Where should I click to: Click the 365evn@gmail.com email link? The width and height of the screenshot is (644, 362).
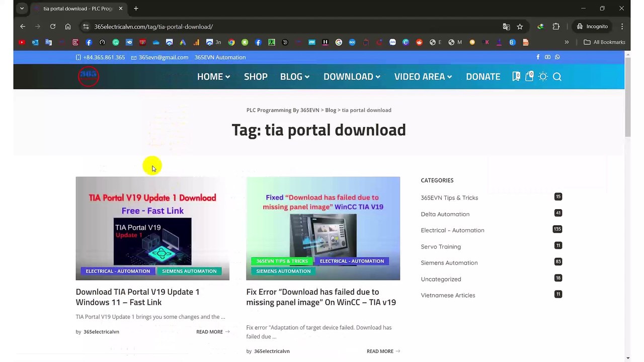point(159,57)
